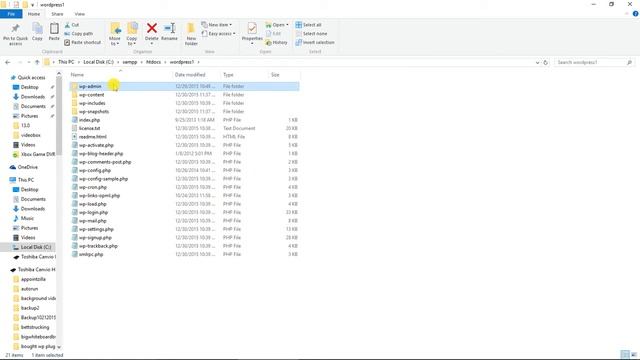Click Select all in ribbon
The width and height of the screenshot is (640, 360).
click(x=309, y=25)
